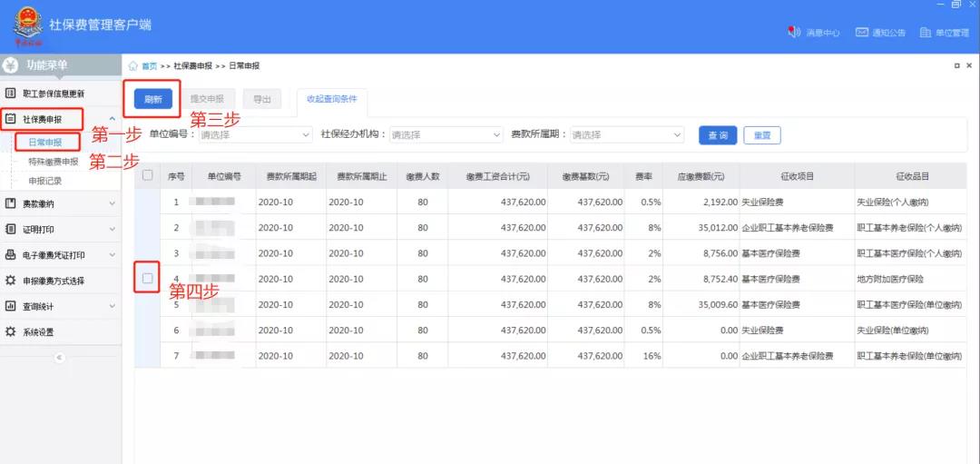Image resolution: width=980 pixels, height=464 pixels.
Task: Tick the select-all checkbox in the table header
Action: click(x=148, y=176)
